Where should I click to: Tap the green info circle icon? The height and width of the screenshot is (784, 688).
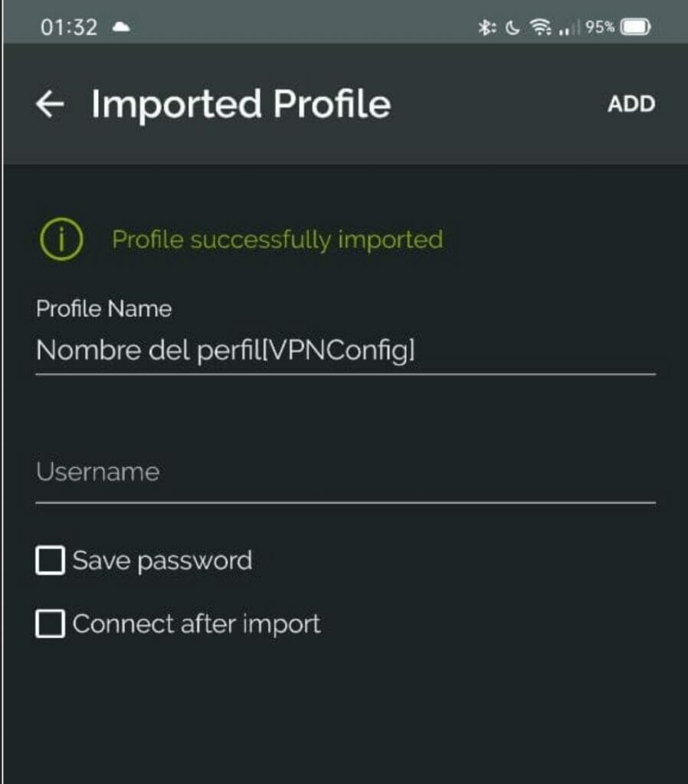click(x=61, y=240)
